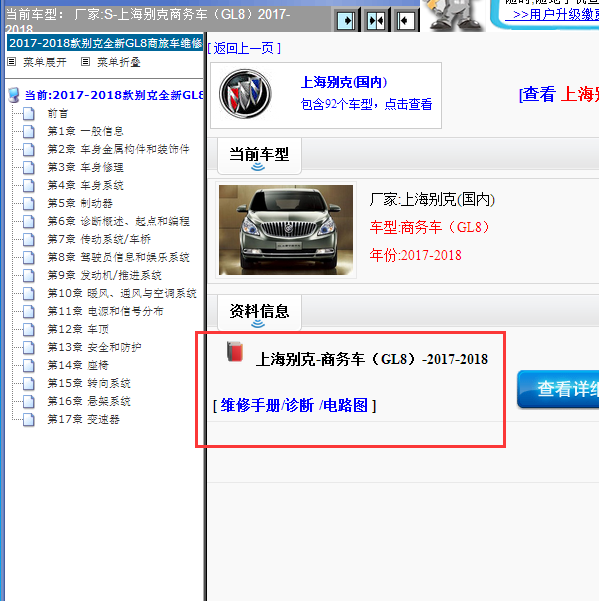Viewport: 599px width, 601px height.
Task: Click 上海别克-商务车（GL8）-2017-2018 title
Action: (x=372, y=360)
